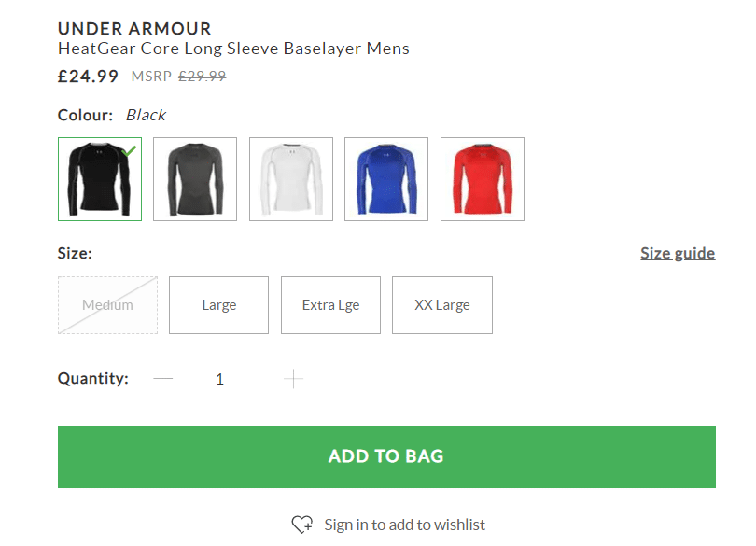This screenshot has width=756, height=546.
Task: Click Sign in to add to wishlist
Action: (x=401, y=524)
